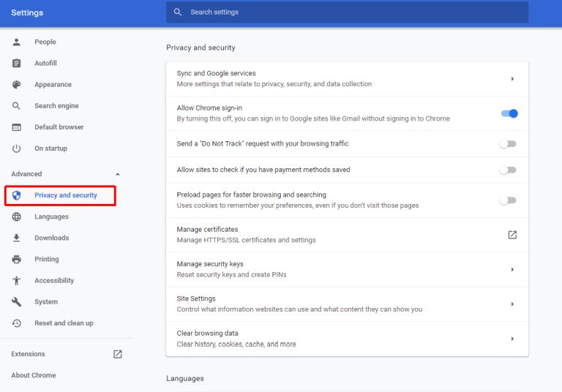The width and height of the screenshot is (562, 392).
Task: Click the Manage security keys title
Action: tap(210, 264)
